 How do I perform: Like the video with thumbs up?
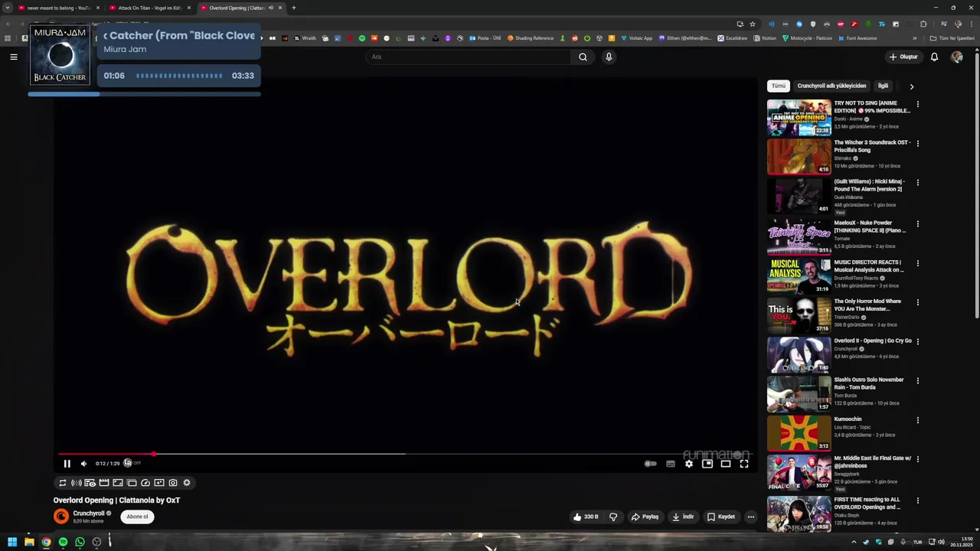(586, 517)
